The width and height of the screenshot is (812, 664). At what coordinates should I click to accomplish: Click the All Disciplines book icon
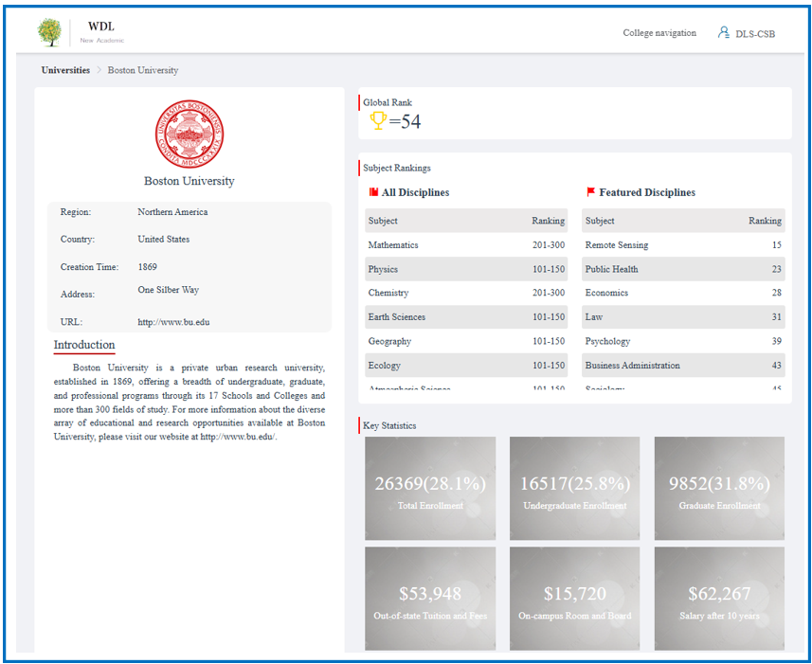coord(373,192)
